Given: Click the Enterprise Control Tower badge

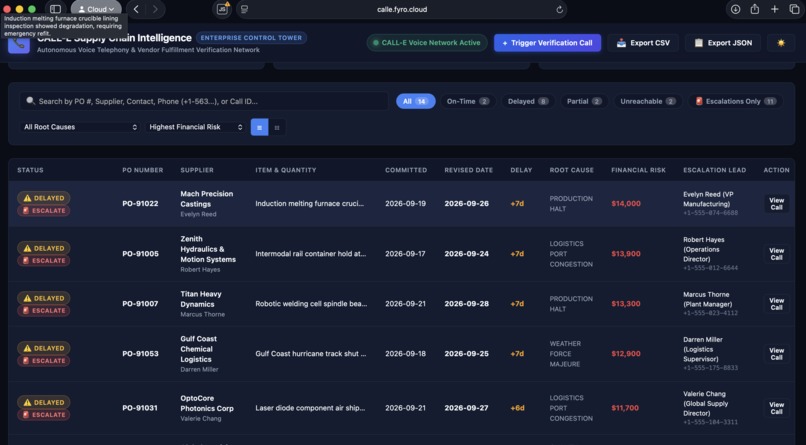Looking at the screenshot, I should click(251, 38).
